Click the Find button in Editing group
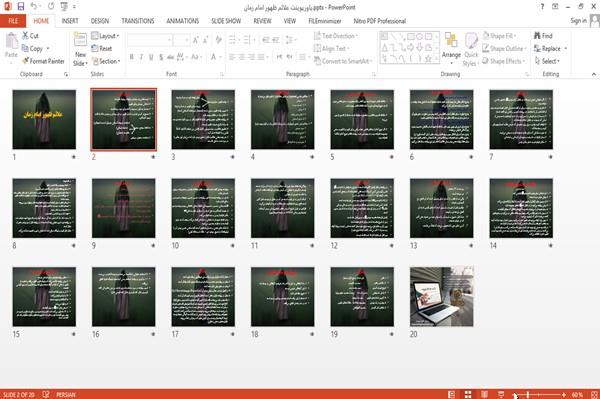The image size is (600, 399). pyautogui.click(x=543, y=36)
